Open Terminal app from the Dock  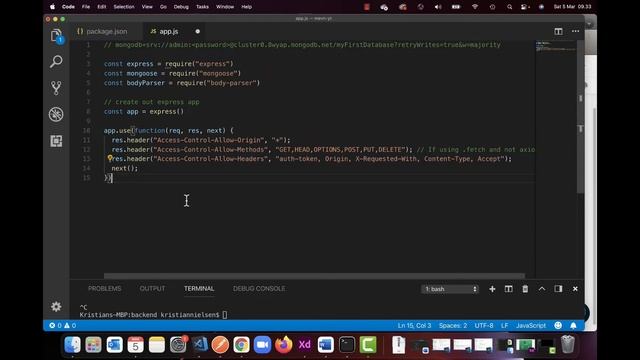(347, 345)
